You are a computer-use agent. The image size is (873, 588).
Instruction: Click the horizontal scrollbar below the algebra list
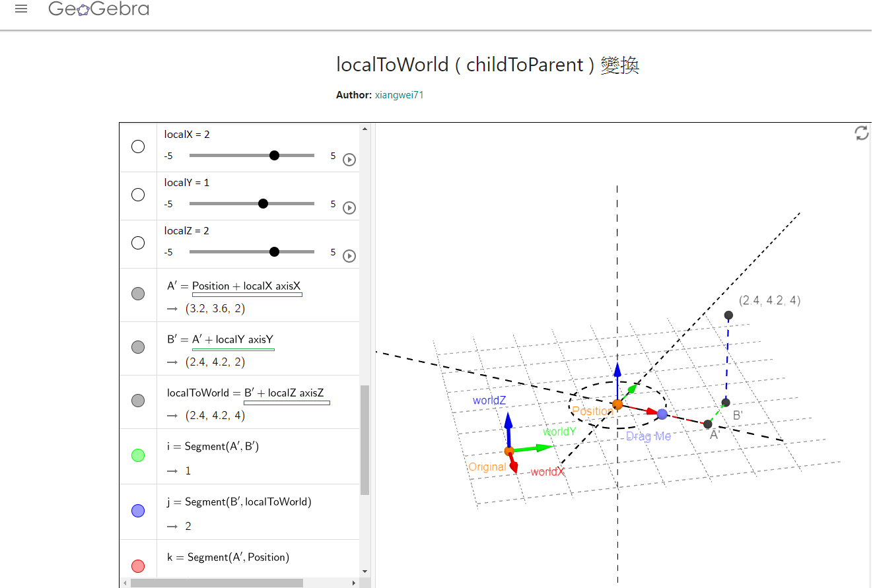[x=218, y=583]
